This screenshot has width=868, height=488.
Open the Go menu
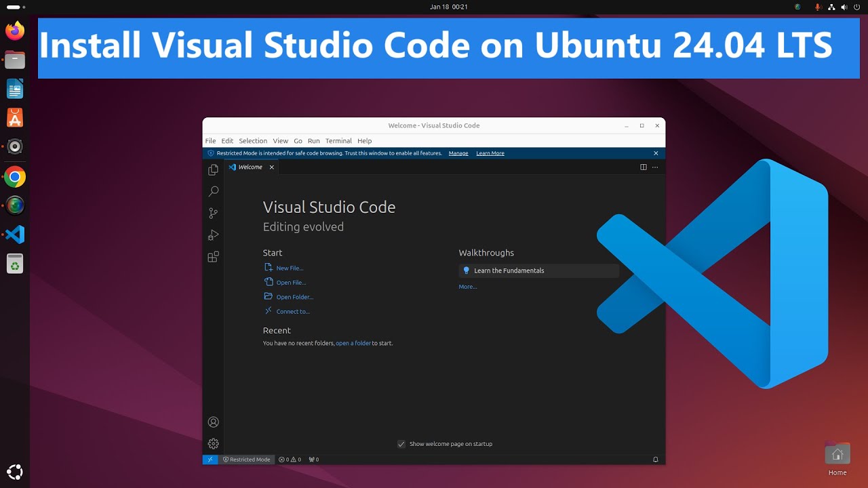[x=298, y=141]
